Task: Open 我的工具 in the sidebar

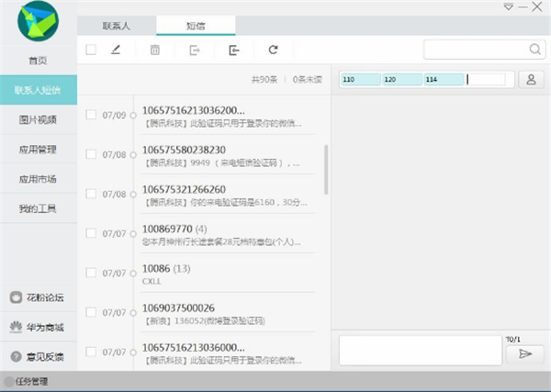Action: click(38, 208)
